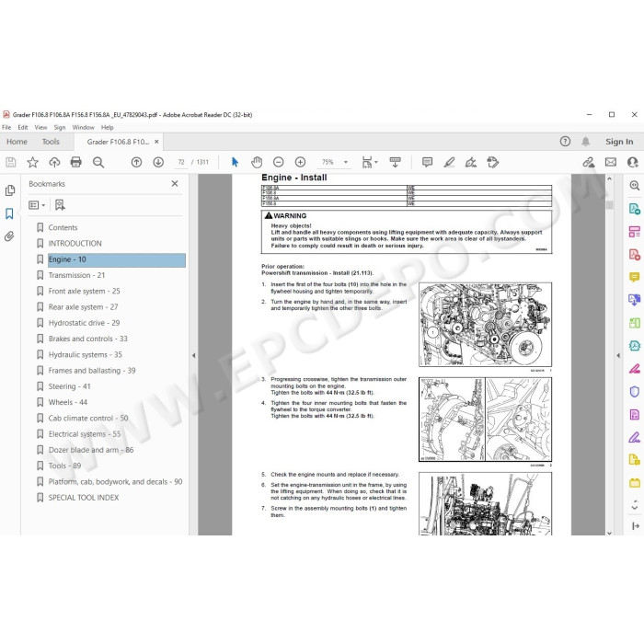This screenshot has height=644, width=644.
Task: Go to the previous page with up arrow
Action: click(x=136, y=162)
